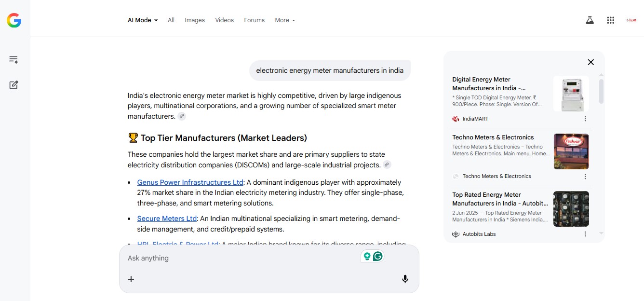Click the Autobits Labs favicon
Screen dimensions: 644x301
(x=456, y=234)
